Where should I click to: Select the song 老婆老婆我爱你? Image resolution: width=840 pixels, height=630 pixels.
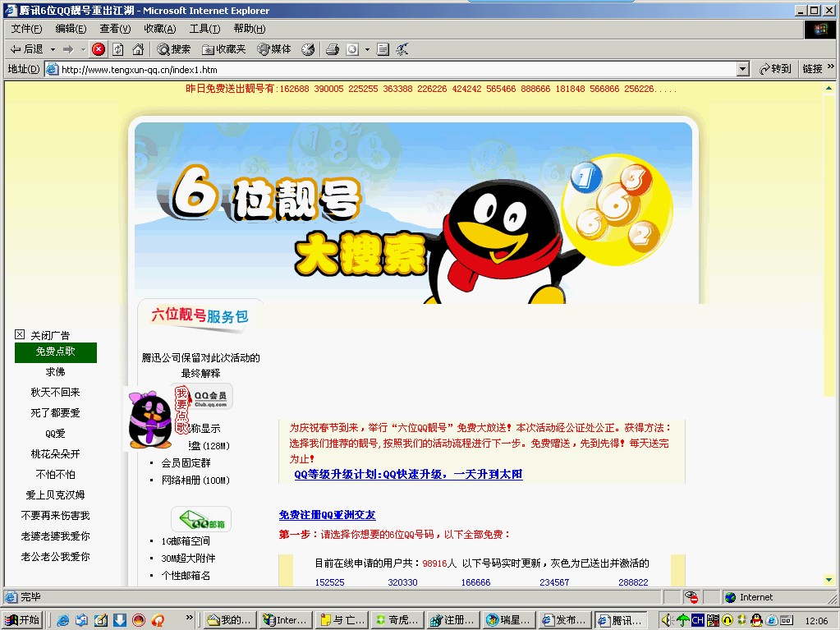(55, 536)
